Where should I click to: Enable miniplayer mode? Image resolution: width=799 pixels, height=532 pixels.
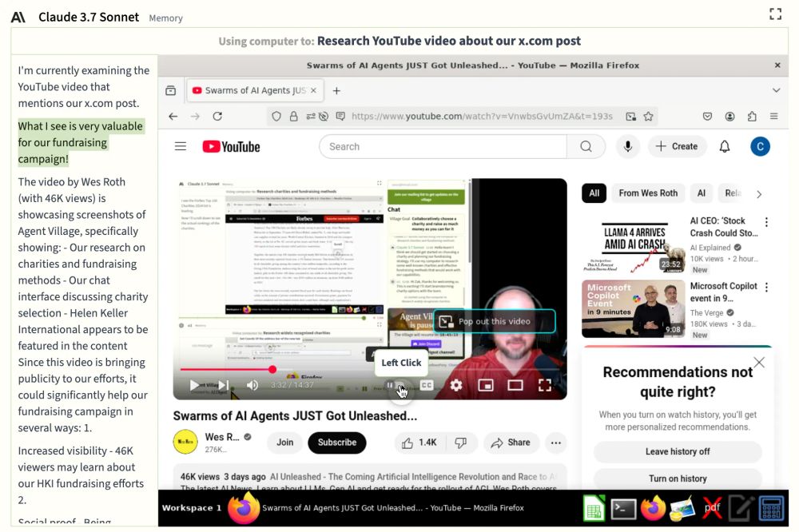coord(486,385)
